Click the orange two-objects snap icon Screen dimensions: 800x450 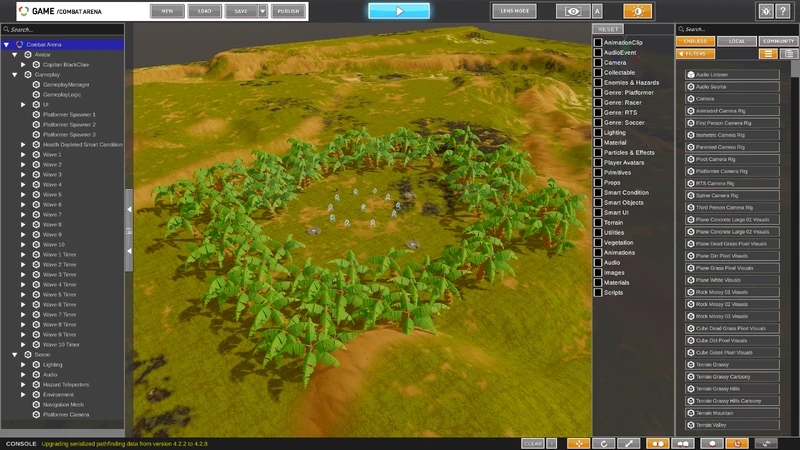(658, 443)
